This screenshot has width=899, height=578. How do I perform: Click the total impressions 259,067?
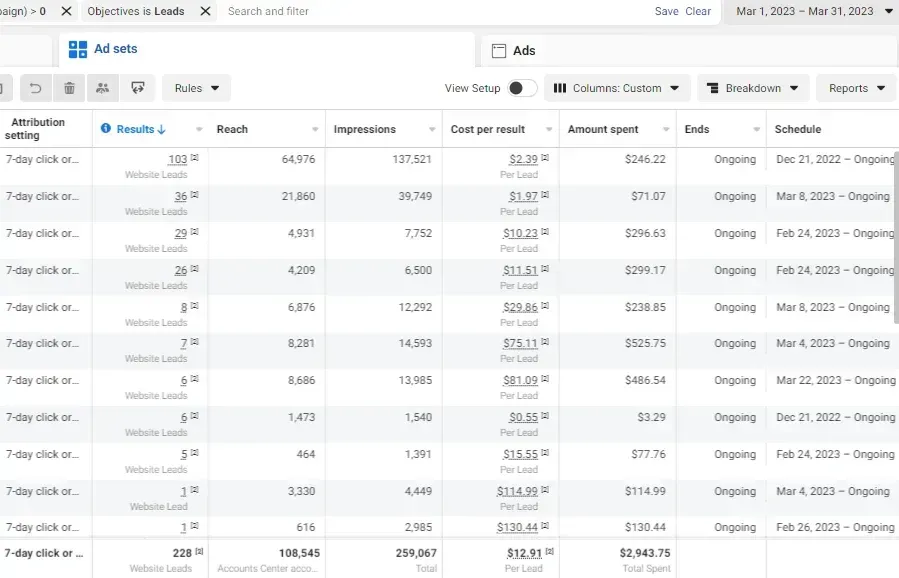[416, 553]
